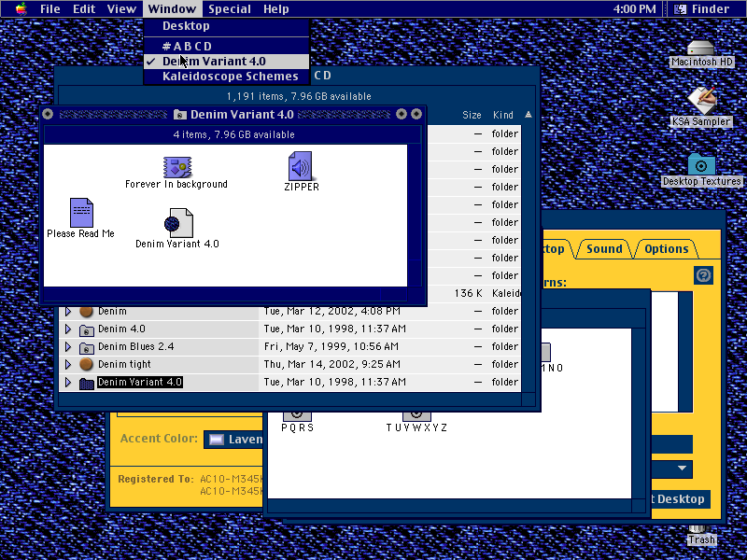This screenshot has width=747, height=560.
Task: Choose # A B C D in Window menu
Action: (226, 46)
